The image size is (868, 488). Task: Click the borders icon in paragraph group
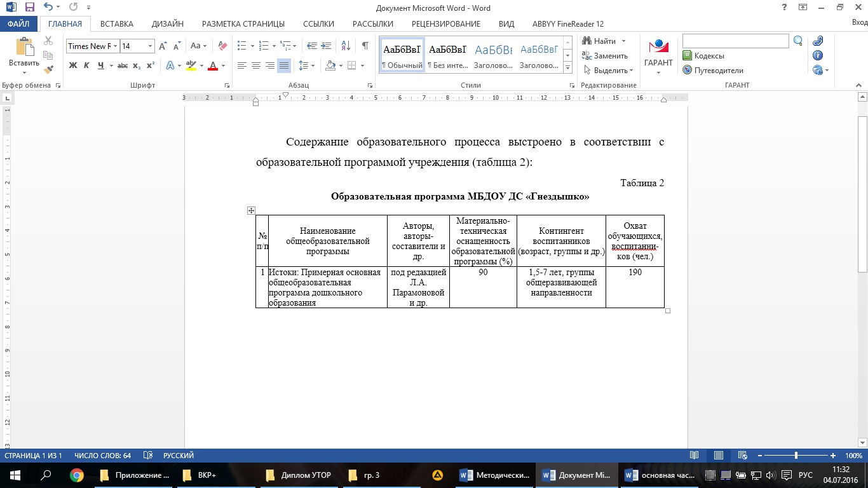(x=352, y=65)
